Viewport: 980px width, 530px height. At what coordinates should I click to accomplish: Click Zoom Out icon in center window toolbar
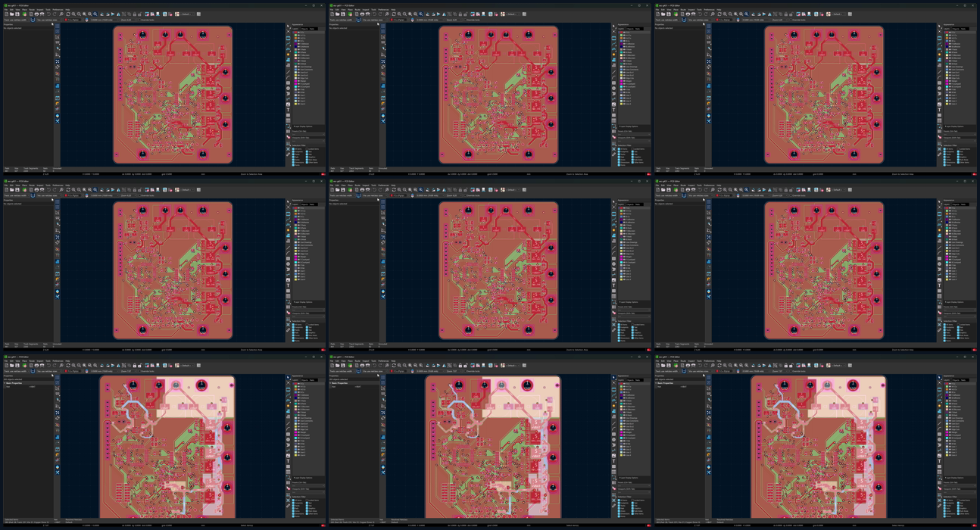click(x=404, y=190)
